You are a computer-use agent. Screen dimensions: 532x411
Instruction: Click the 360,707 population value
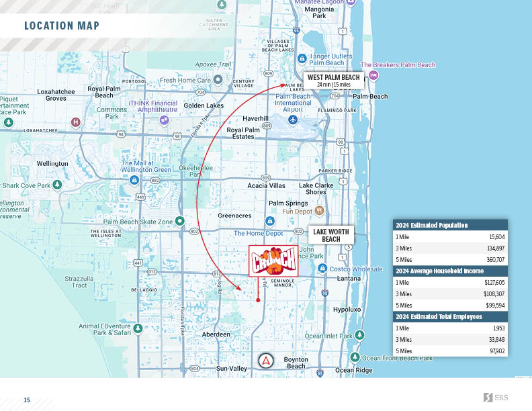coord(496,260)
